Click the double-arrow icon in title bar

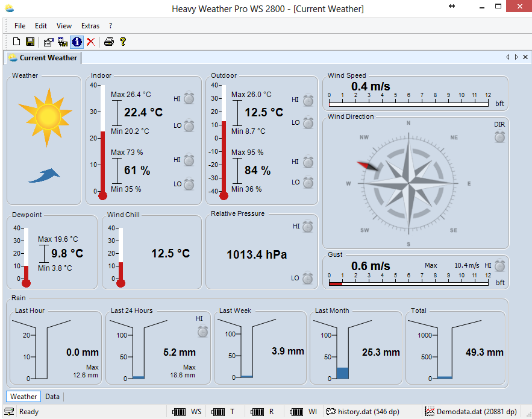(452, 6)
